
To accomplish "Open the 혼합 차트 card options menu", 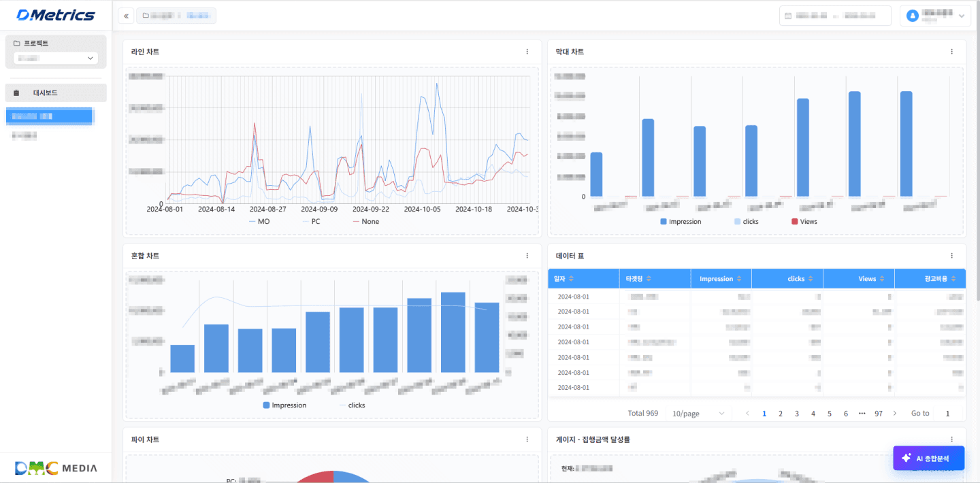I will point(527,256).
